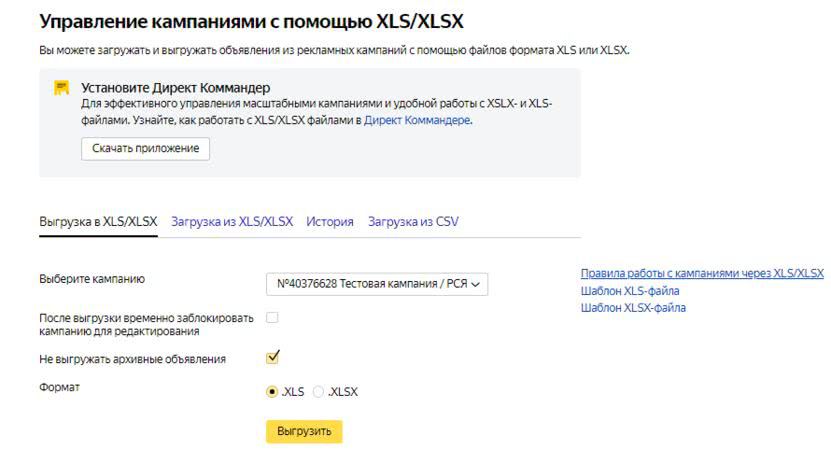Select the Загрузка из CSV tab
The height and width of the screenshot is (450, 831).
click(413, 222)
